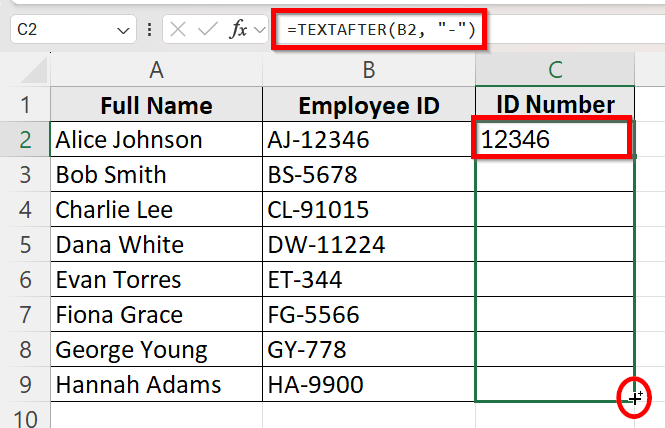Click the three-dot name box resize handle

point(149,31)
